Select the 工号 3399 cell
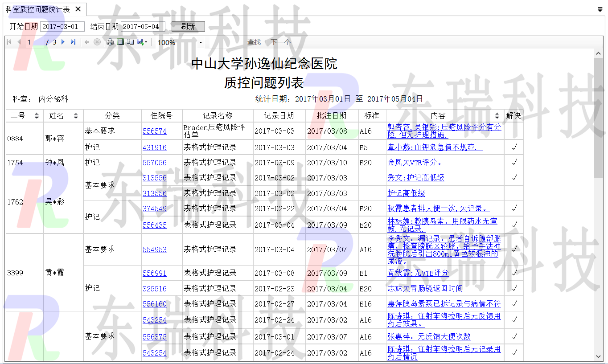This screenshot has height=364, width=608. [25, 272]
